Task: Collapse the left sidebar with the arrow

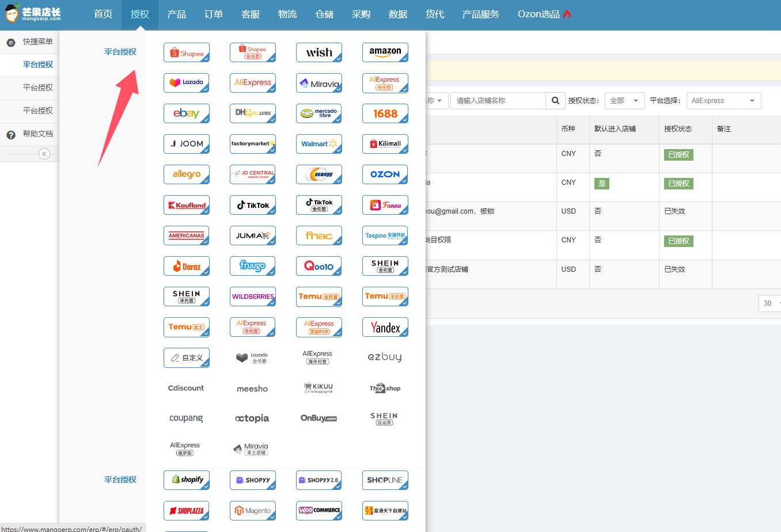Action: pyautogui.click(x=44, y=154)
